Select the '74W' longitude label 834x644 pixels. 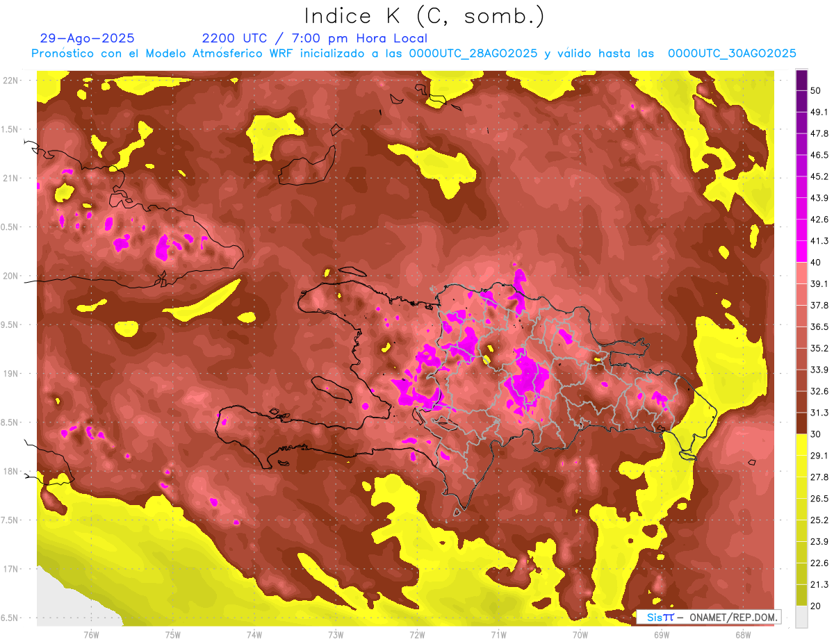click(254, 635)
